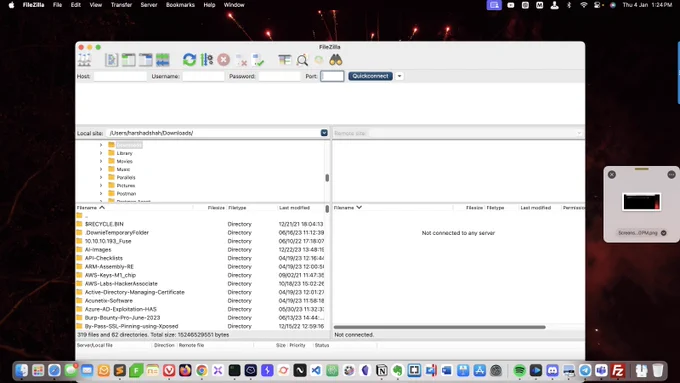Toggle the local directory tree view
This screenshot has height=383, width=680.
point(128,60)
